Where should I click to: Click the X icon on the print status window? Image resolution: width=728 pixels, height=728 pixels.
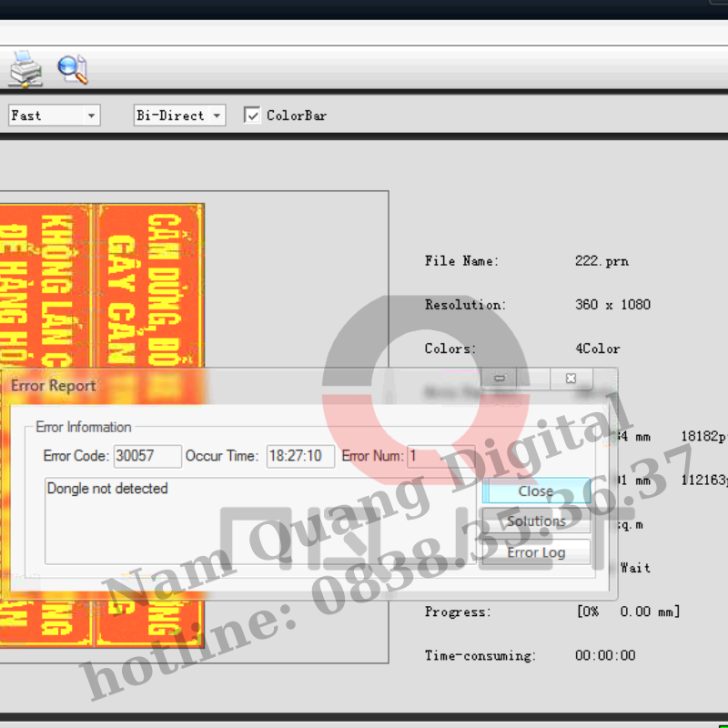[571, 379]
